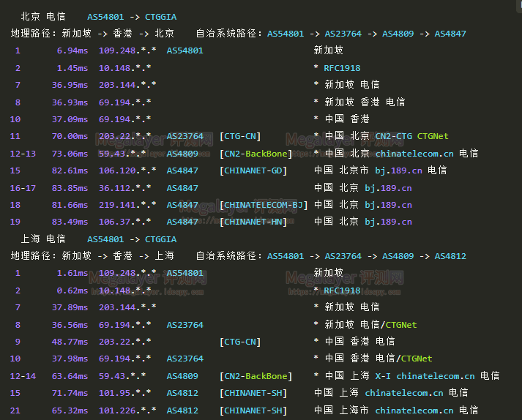Click the 36.93ms latency value
The height and width of the screenshot is (420, 522).
pyautogui.click(x=70, y=102)
